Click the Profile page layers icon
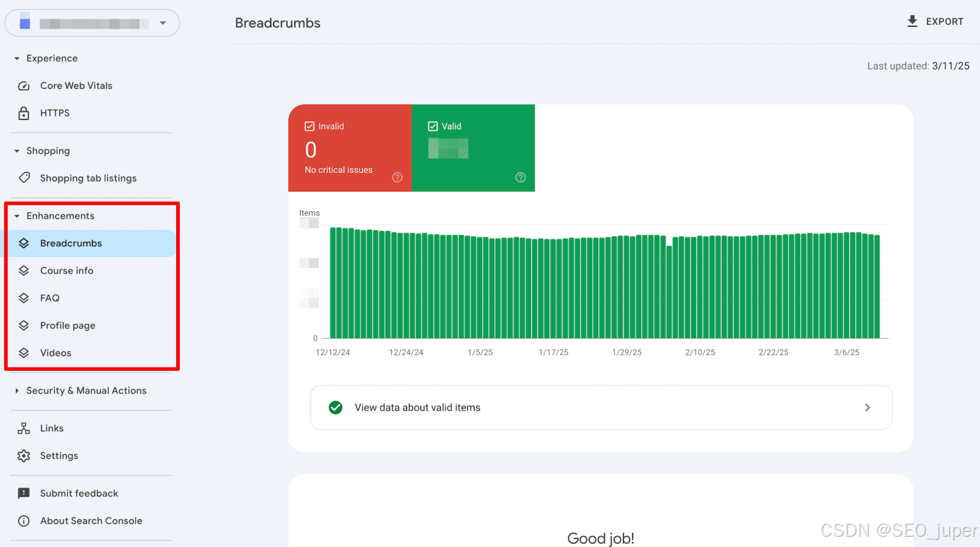The image size is (980, 547). coord(24,326)
